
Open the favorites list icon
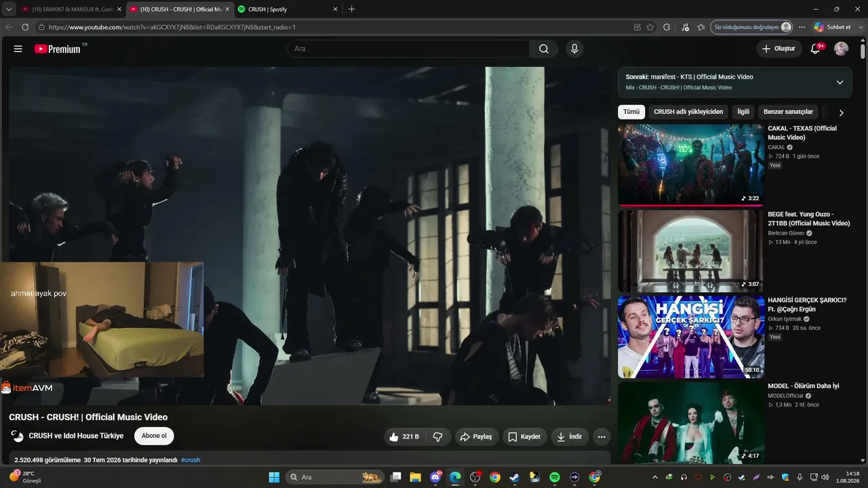(x=701, y=27)
